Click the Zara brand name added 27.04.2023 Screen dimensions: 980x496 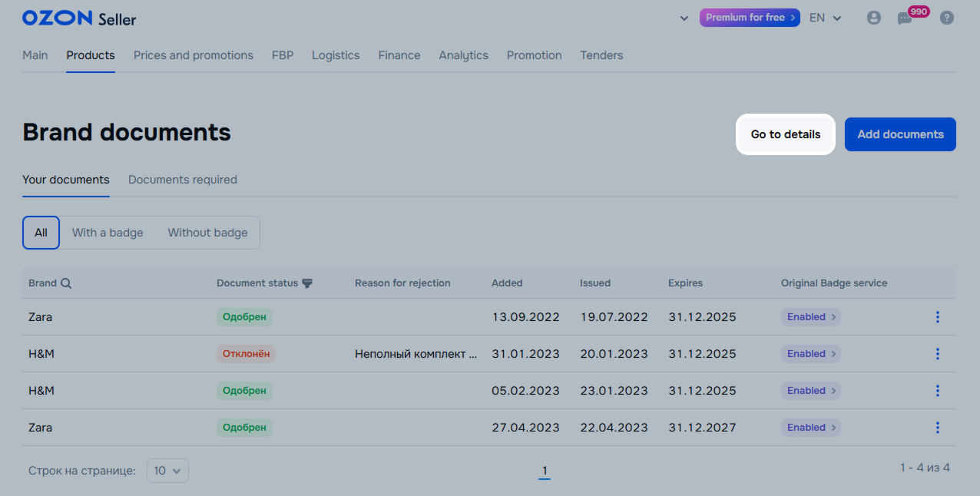(41, 428)
